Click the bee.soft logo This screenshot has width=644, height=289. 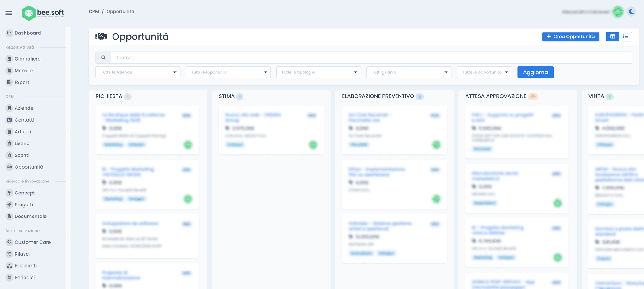pos(43,13)
